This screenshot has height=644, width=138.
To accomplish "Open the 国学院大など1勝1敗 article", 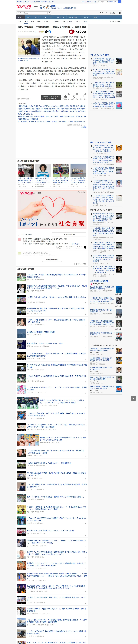I will tap(41, 332).
